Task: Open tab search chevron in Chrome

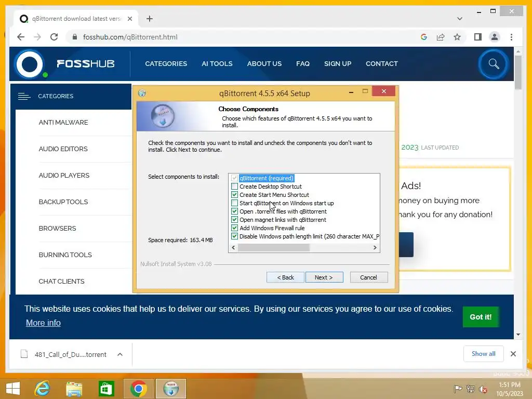Action: (459, 19)
